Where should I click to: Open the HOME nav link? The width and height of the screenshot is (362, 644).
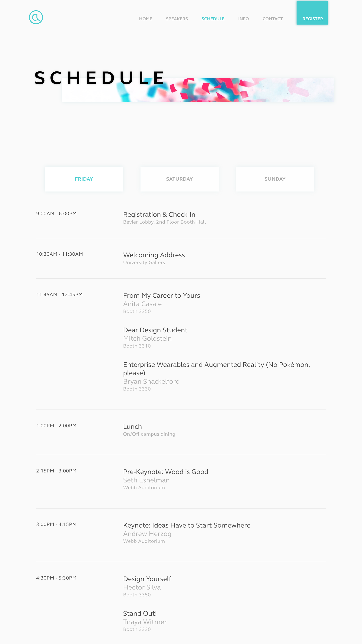146,19
